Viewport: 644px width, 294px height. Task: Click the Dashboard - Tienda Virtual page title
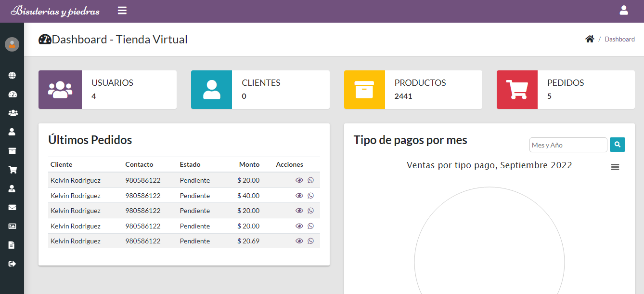[x=120, y=40]
